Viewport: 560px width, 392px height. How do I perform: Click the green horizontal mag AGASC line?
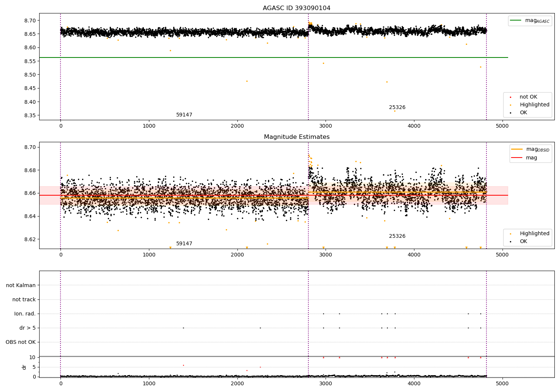(274, 57)
